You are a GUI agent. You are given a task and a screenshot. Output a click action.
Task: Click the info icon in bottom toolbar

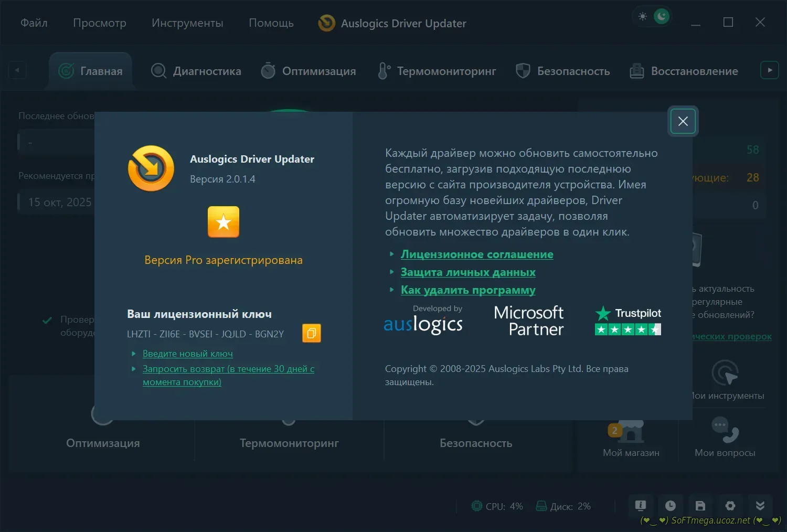pyautogui.click(x=640, y=506)
